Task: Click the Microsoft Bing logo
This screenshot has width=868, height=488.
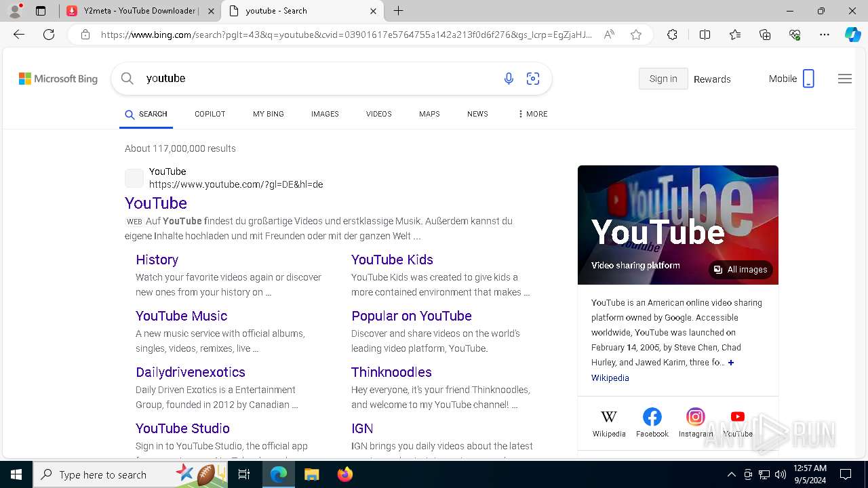Action: pyautogui.click(x=58, y=79)
